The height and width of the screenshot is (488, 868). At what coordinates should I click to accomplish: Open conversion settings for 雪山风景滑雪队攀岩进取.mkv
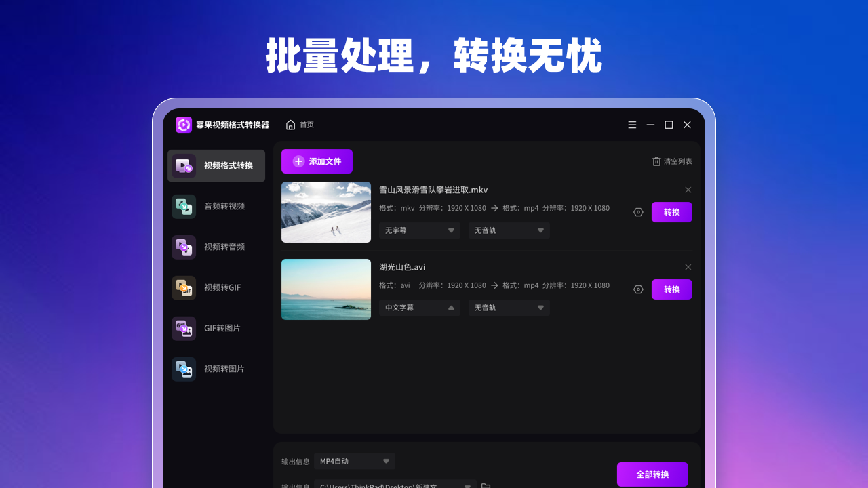(x=637, y=212)
